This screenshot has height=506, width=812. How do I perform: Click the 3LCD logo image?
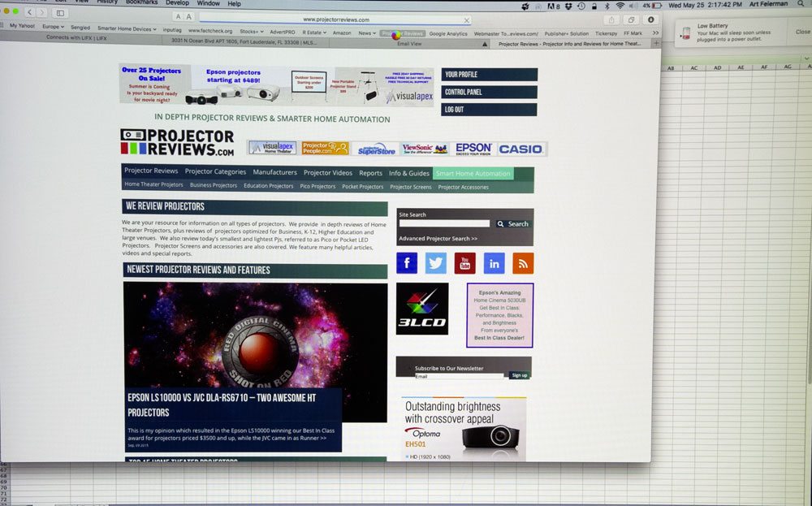[422, 309]
